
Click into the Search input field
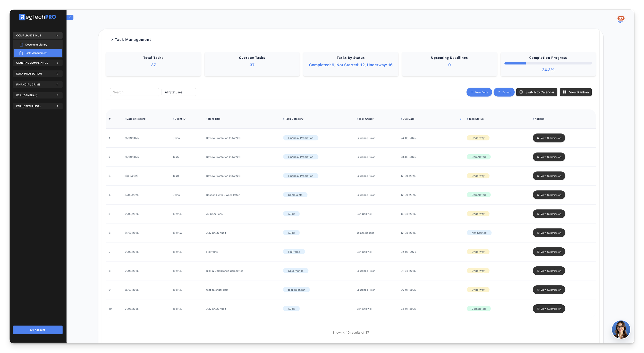(x=134, y=92)
